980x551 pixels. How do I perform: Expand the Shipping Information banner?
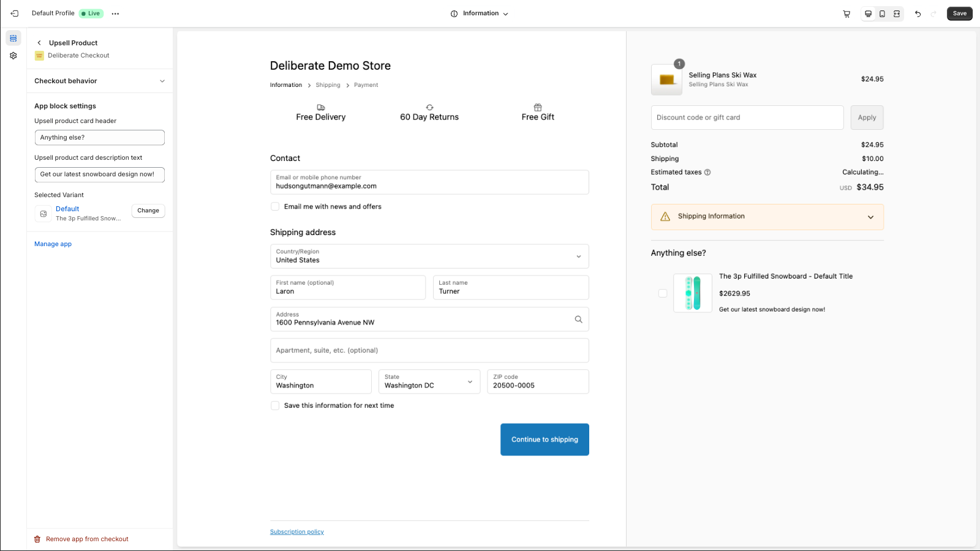767,217
